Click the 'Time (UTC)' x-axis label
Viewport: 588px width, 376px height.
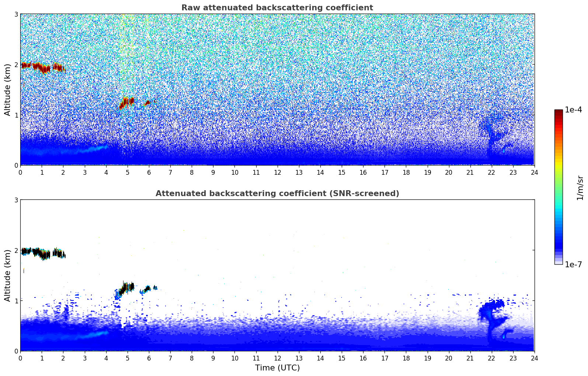click(277, 368)
